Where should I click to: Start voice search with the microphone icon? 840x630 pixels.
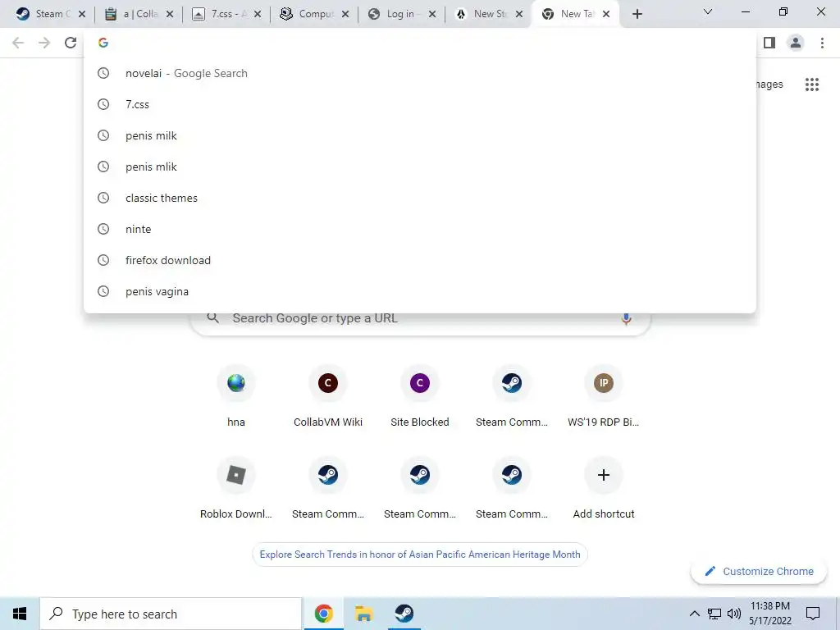pos(626,319)
